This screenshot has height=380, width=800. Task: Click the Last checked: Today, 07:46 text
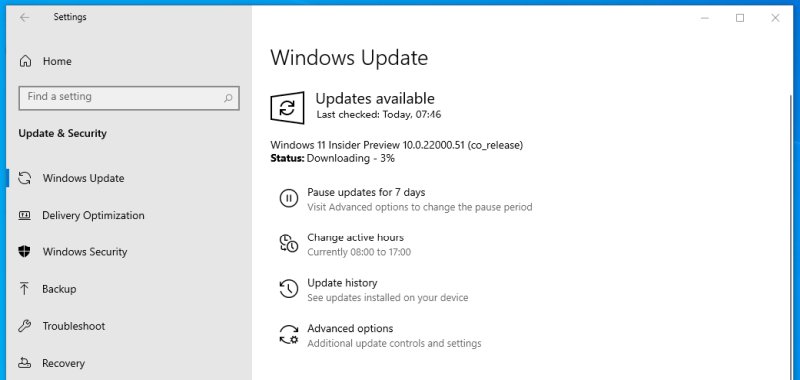tap(379, 115)
